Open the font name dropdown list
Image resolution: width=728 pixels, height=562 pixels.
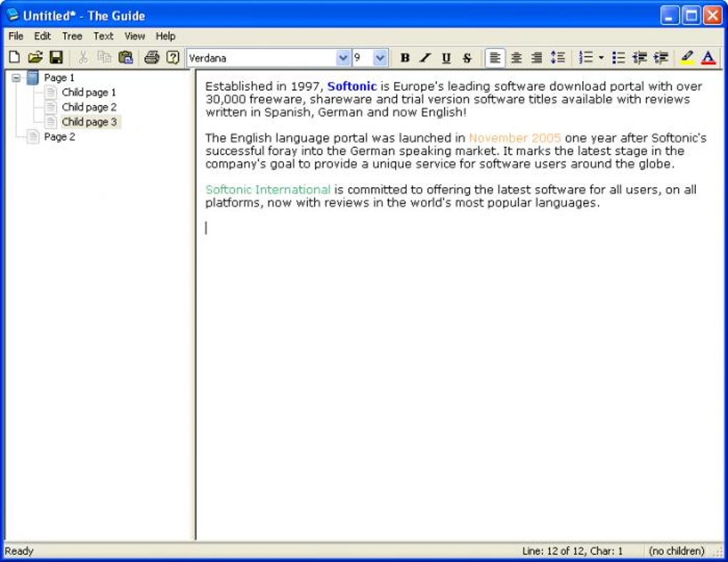tap(343, 58)
